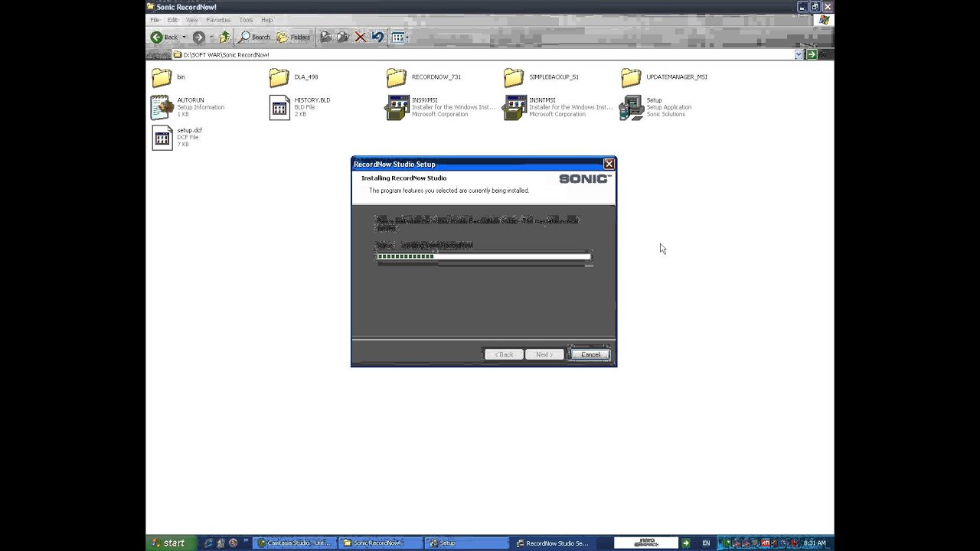Click the Windows start button
Screen dimensions: 980x551
coord(170,543)
